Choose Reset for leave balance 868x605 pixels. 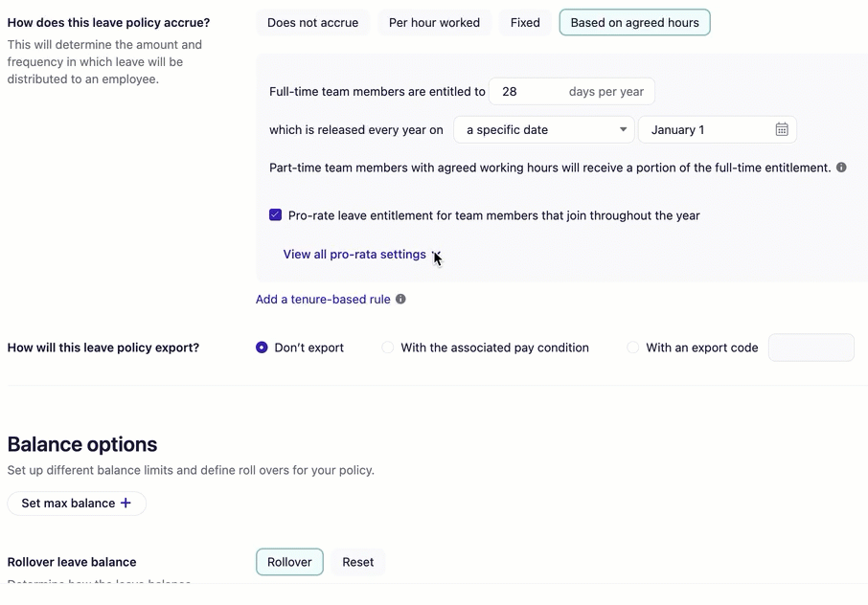tap(358, 562)
